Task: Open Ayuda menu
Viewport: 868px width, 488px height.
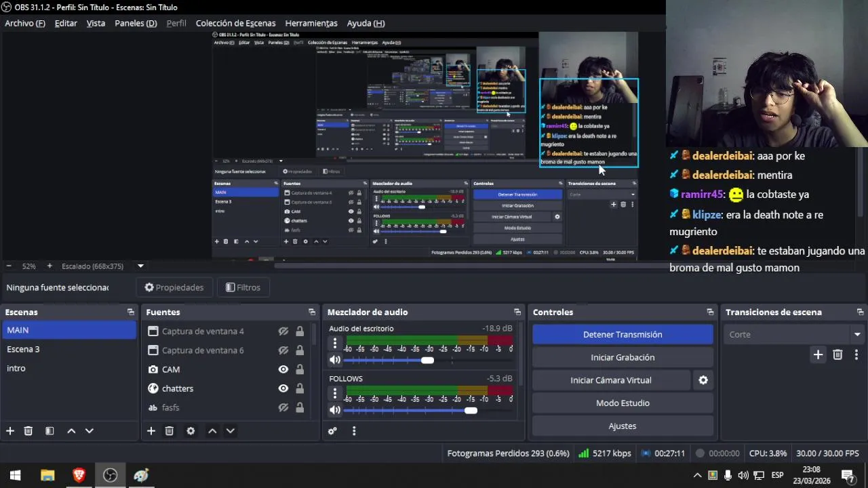Action: pyautogui.click(x=366, y=23)
